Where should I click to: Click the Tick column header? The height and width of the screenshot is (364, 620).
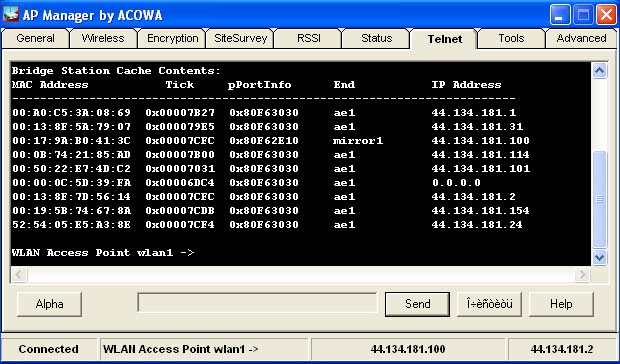pyautogui.click(x=180, y=85)
